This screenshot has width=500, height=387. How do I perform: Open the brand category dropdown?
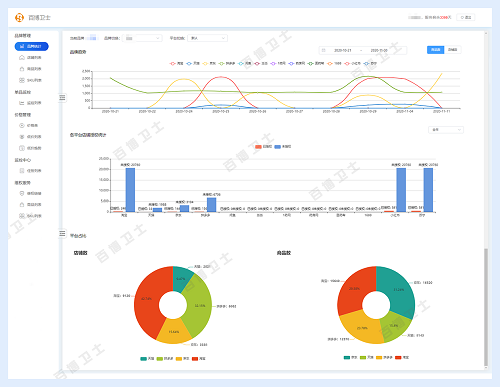[x=142, y=38]
